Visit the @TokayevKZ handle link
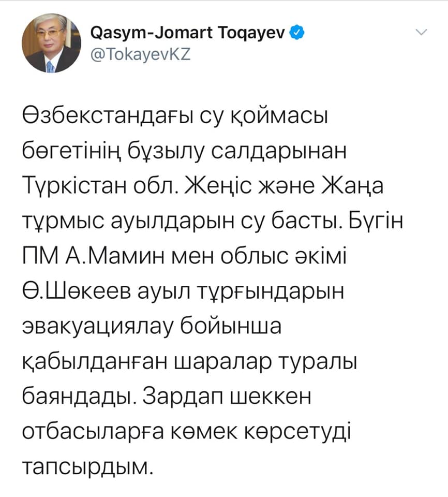The width and height of the screenshot is (448, 497). 141,54
